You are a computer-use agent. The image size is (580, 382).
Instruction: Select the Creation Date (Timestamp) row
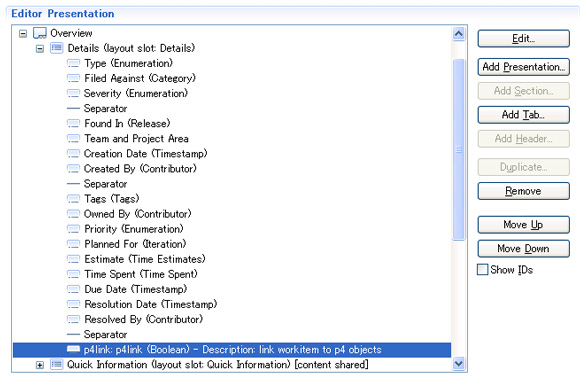(145, 153)
